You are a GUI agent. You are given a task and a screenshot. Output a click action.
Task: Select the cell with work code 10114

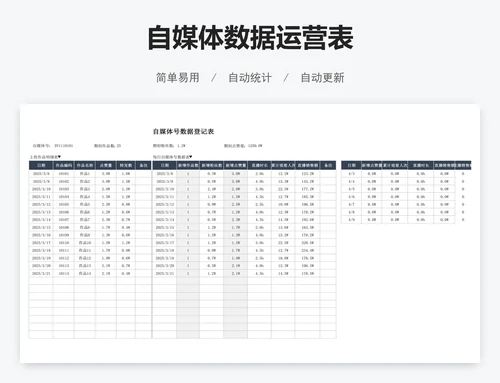pos(64,273)
